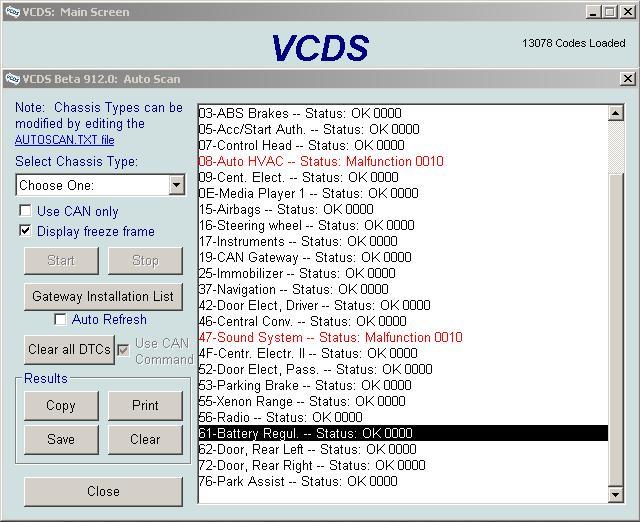The image size is (640, 522).
Task: Close the Auto Scan dialog with X
Action: pos(627,79)
